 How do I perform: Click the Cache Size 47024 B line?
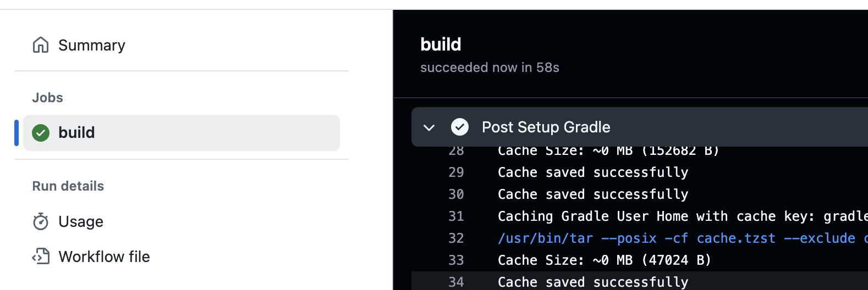605,260
